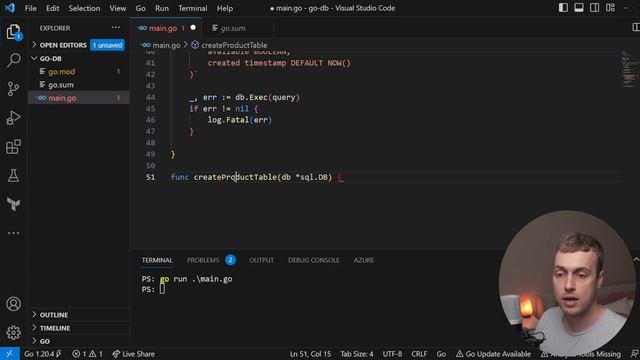Open the File menu
The height and width of the screenshot is (360, 640).
(31, 8)
